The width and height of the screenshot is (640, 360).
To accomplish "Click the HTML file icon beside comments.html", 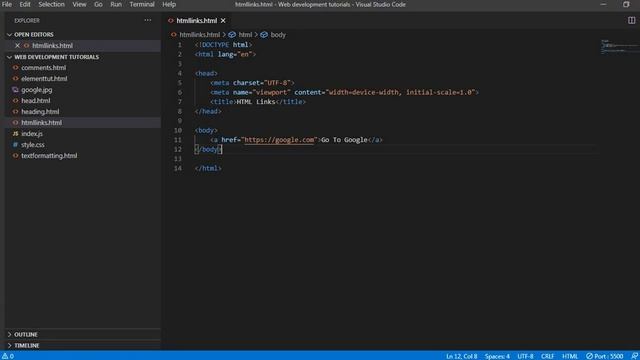I will tap(16, 68).
